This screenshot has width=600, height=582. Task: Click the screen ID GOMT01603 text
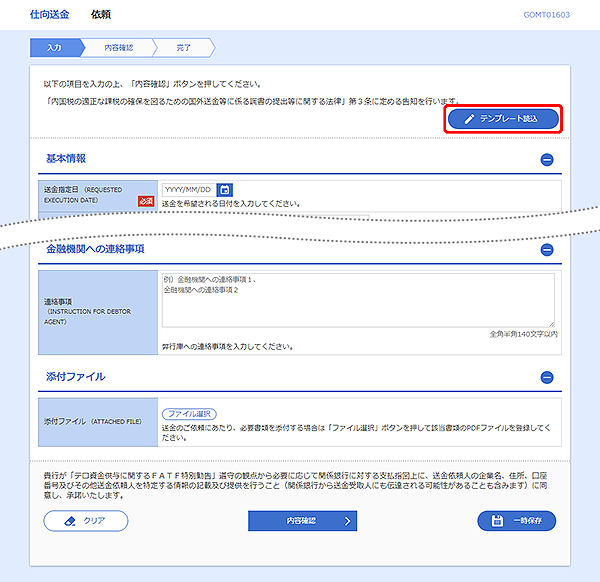(x=546, y=15)
